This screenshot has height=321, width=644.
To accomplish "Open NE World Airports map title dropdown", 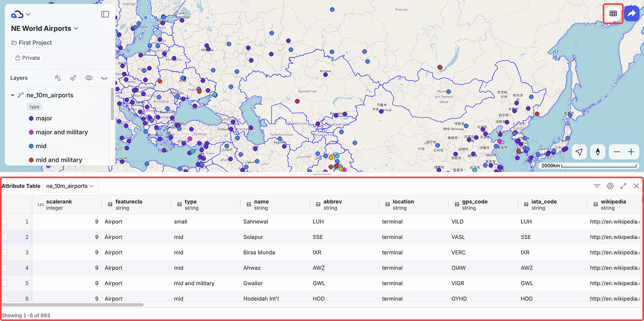I will pos(45,28).
